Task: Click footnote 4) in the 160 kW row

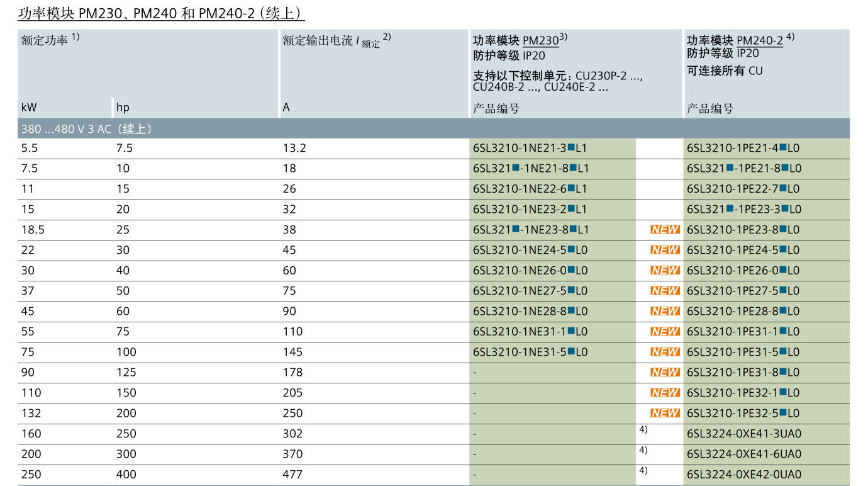Action: [x=643, y=430]
